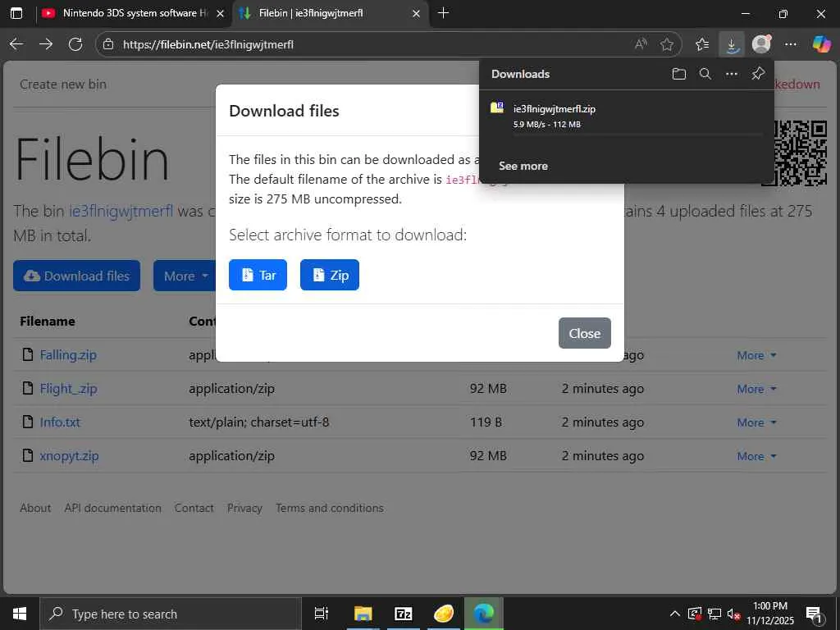Click the filebin.net address bar URL
This screenshot has height=630, width=840.
pyautogui.click(x=208, y=44)
